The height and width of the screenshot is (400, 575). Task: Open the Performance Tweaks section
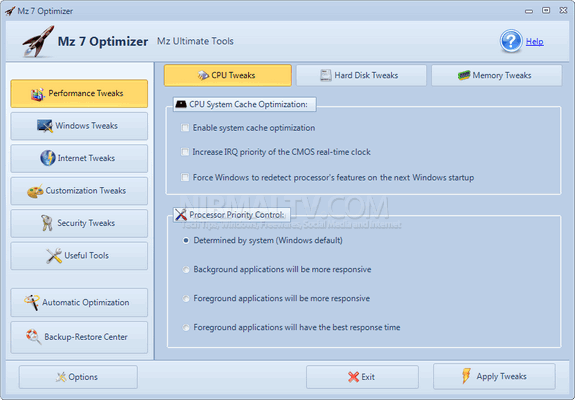click(x=79, y=93)
